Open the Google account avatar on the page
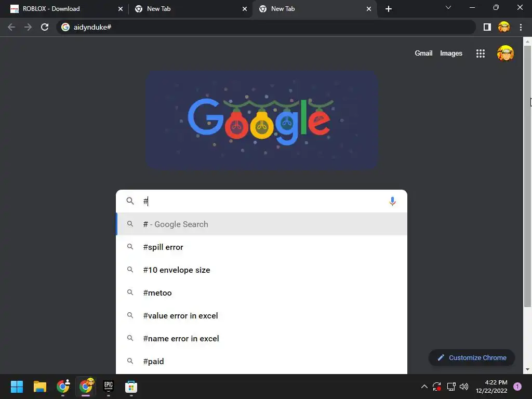532x399 pixels. 505,54
